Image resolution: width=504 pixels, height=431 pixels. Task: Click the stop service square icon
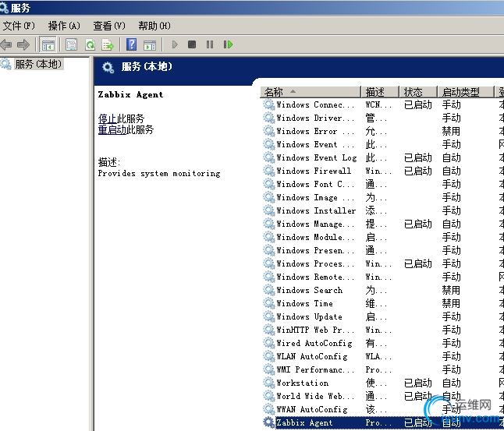pos(192,44)
